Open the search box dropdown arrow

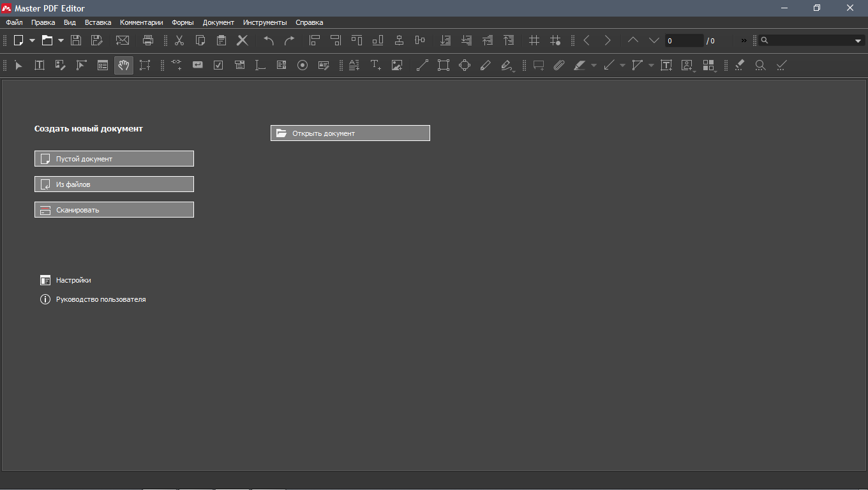click(858, 41)
